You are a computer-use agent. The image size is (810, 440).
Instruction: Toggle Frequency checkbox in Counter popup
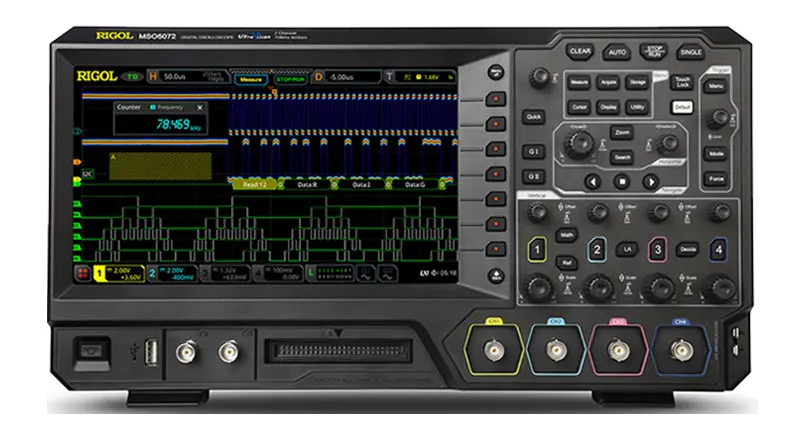click(x=152, y=107)
